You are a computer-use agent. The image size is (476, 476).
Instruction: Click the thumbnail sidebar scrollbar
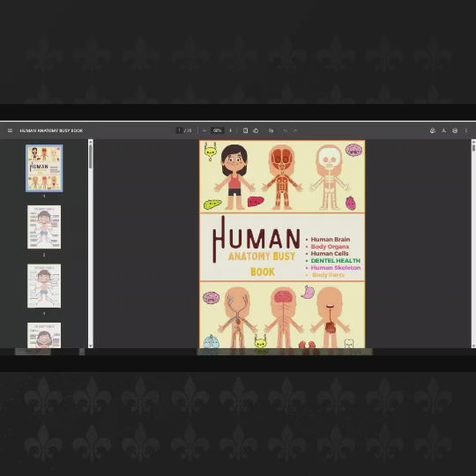click(x=91, y=243)
